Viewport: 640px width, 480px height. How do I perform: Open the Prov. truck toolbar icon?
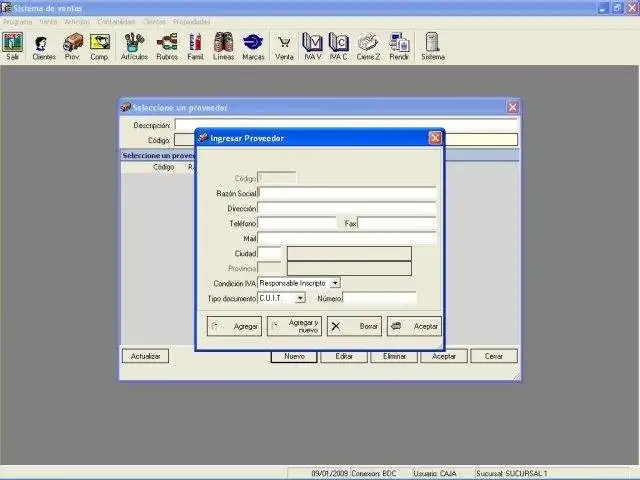(72, 47)
